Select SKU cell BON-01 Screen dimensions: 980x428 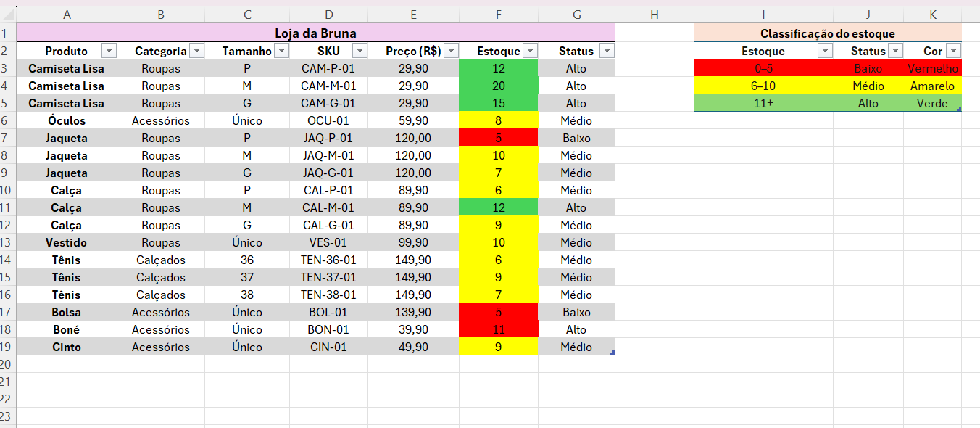pyautogui.click(x=329, y=329)
